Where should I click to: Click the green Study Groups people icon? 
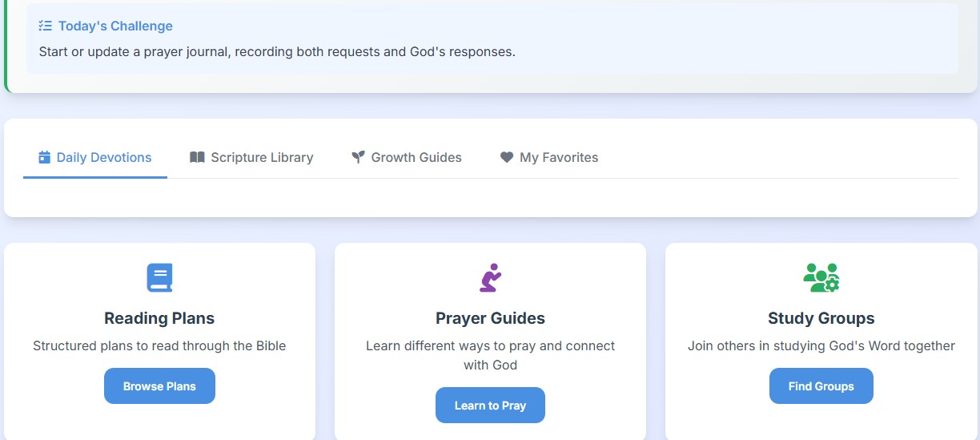pos(821,277)
